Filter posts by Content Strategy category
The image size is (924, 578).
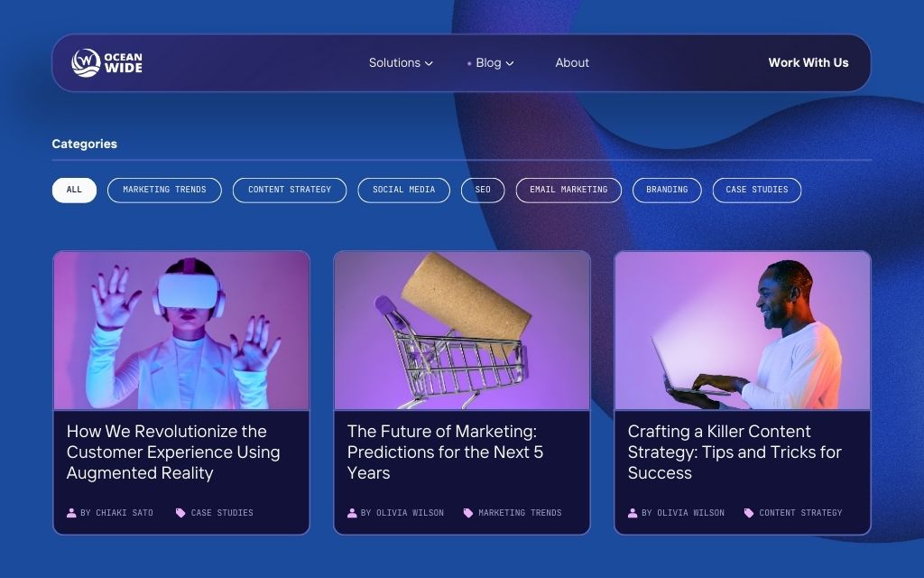(290, 190)
